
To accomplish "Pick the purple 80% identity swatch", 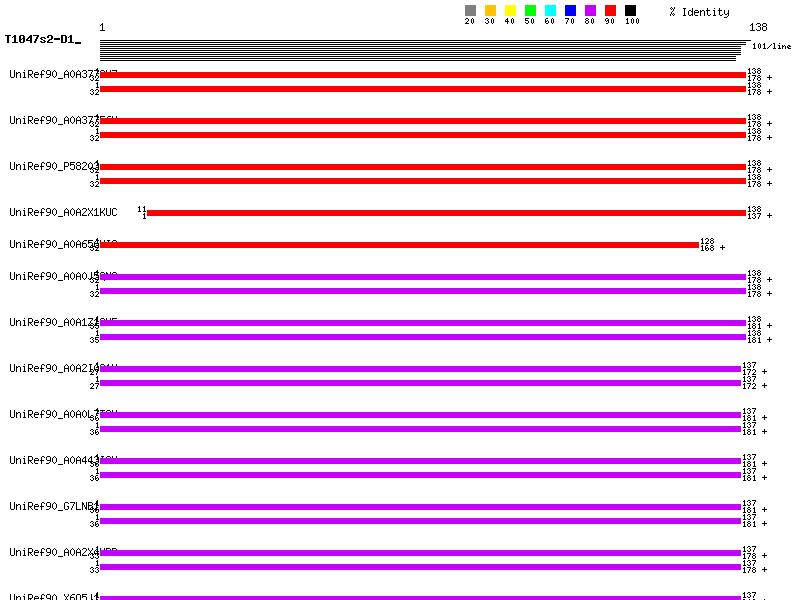I will point(590,11).
